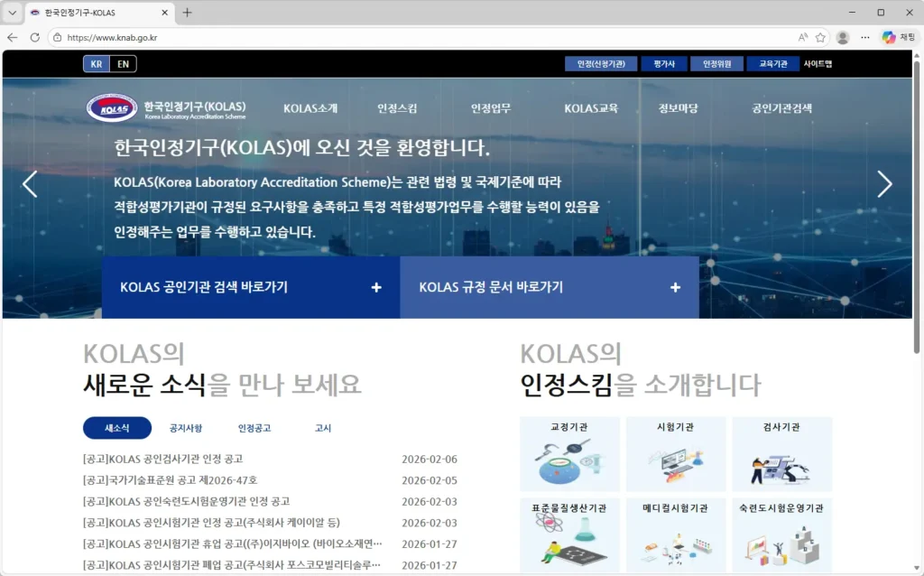Open 시험기관 scheme tile
The width and height of the screenshot is (924, 576).
click(676, 454)
